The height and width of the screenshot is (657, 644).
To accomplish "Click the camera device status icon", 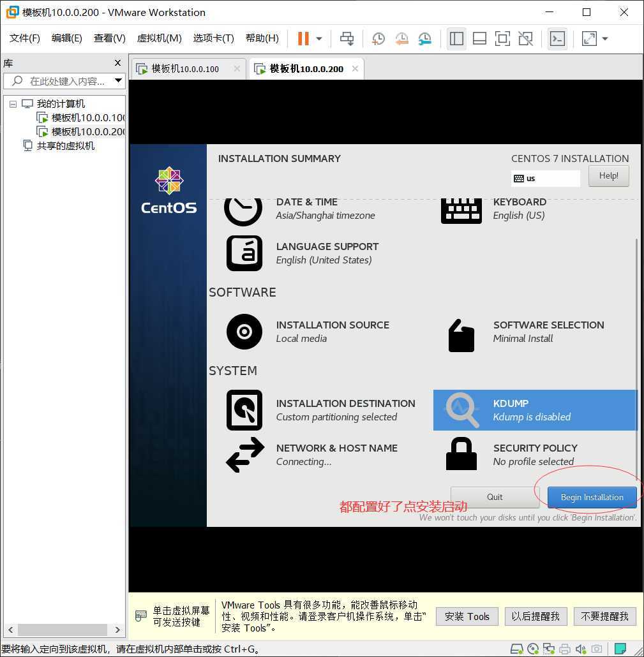I will point(596,649).
